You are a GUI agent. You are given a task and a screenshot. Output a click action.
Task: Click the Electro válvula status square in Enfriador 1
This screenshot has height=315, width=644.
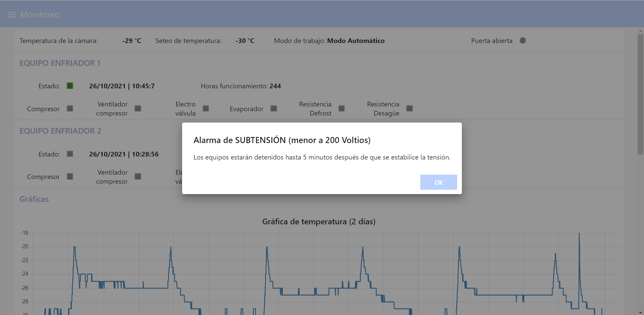(x=206, y=108)
